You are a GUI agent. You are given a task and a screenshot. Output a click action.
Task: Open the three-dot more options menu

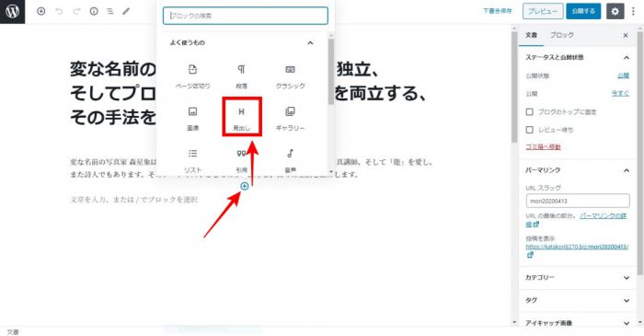(x=633, y=11)
